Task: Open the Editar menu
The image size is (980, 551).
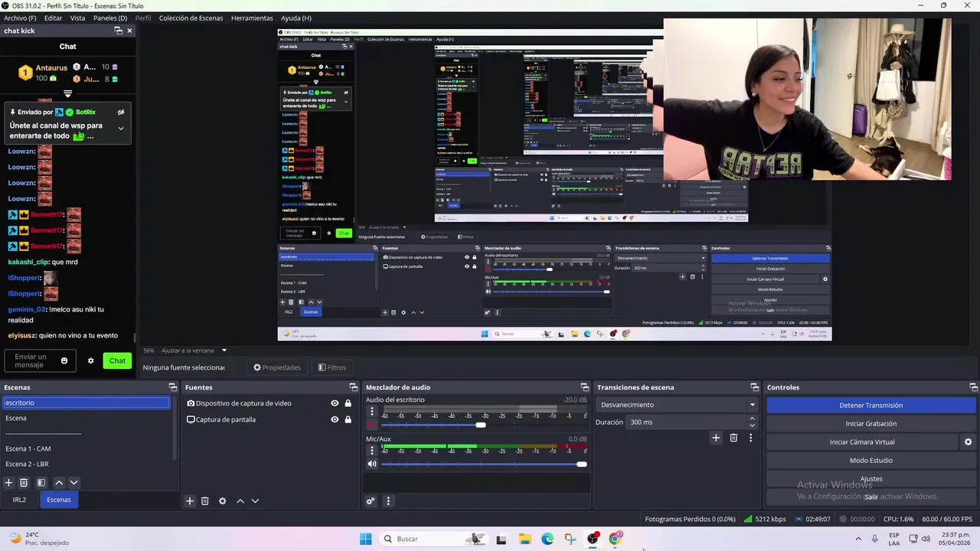Action: tap(53, 18)
